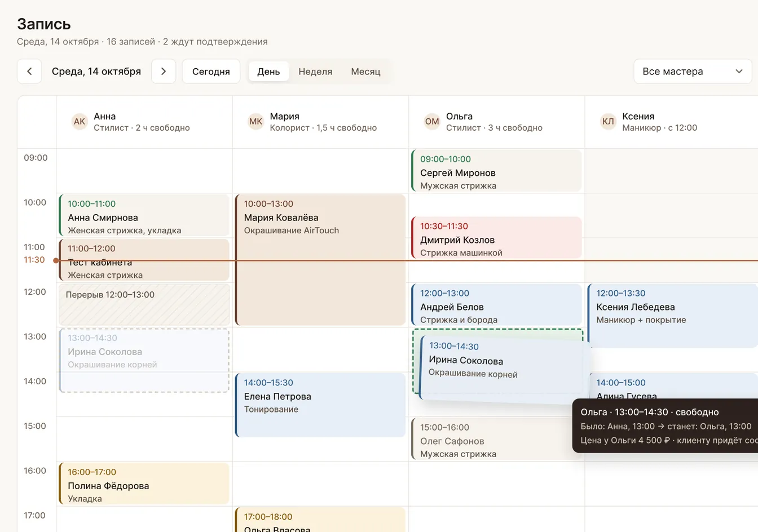This screenshot has height=532, width=758.
Task: Go to previous day with left chevron
Action: (29, 72)
